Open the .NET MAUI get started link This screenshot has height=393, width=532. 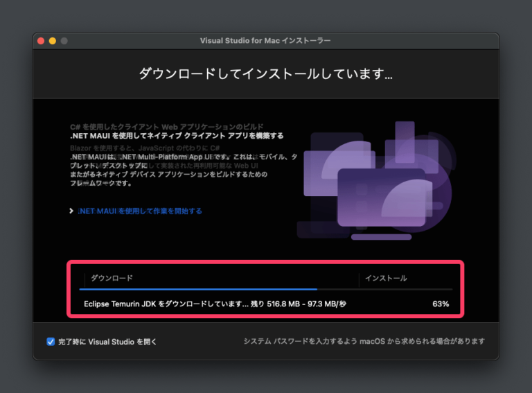pos(140,211)
